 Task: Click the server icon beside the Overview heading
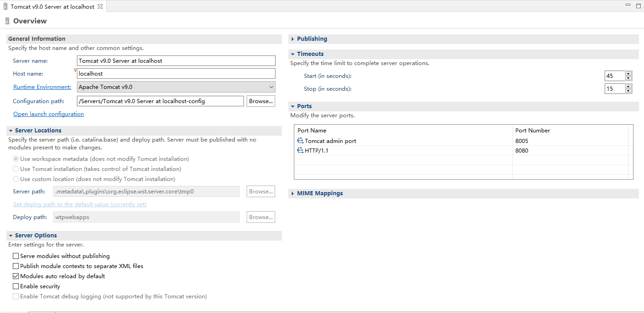(x=7, y=21)
